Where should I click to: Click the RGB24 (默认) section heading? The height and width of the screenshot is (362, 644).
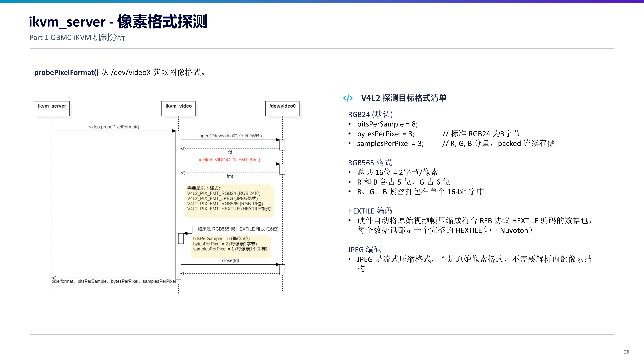(370, 114)
